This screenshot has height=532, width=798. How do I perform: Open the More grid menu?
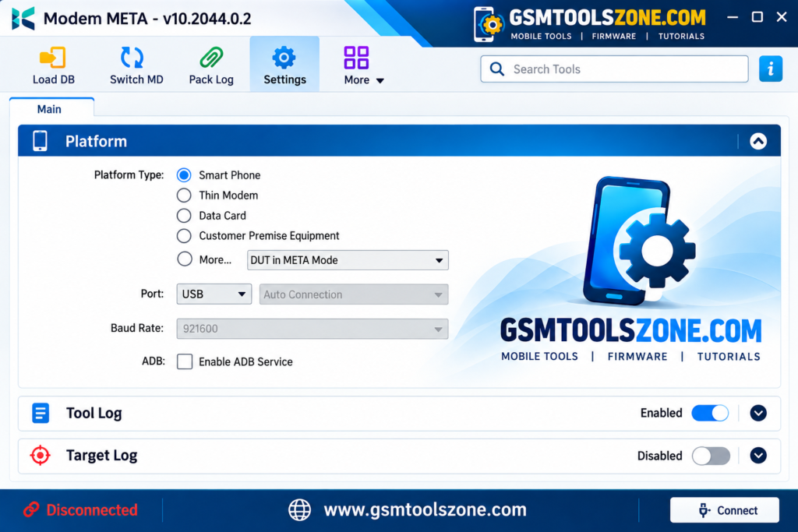[363, 65]
